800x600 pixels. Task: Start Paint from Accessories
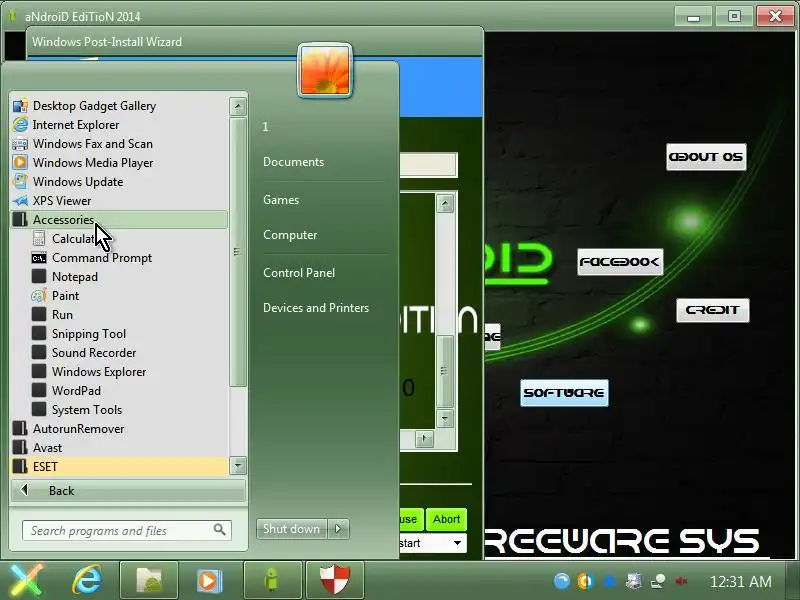65,296
